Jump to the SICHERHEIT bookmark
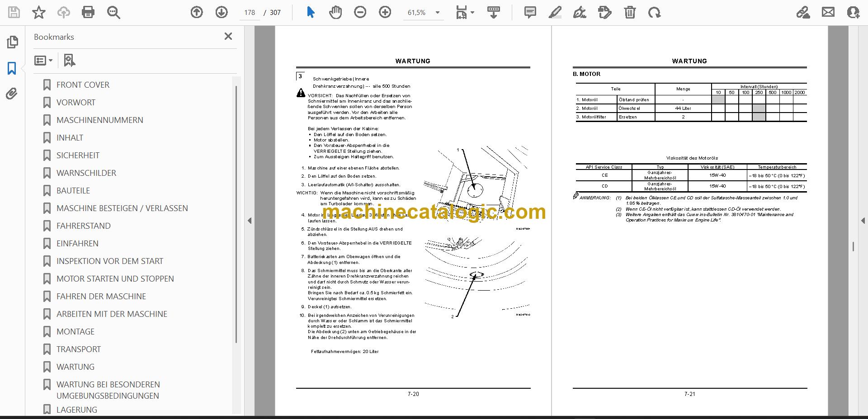The width and height of the screenshot is (868, 419). tap(78, 155)
